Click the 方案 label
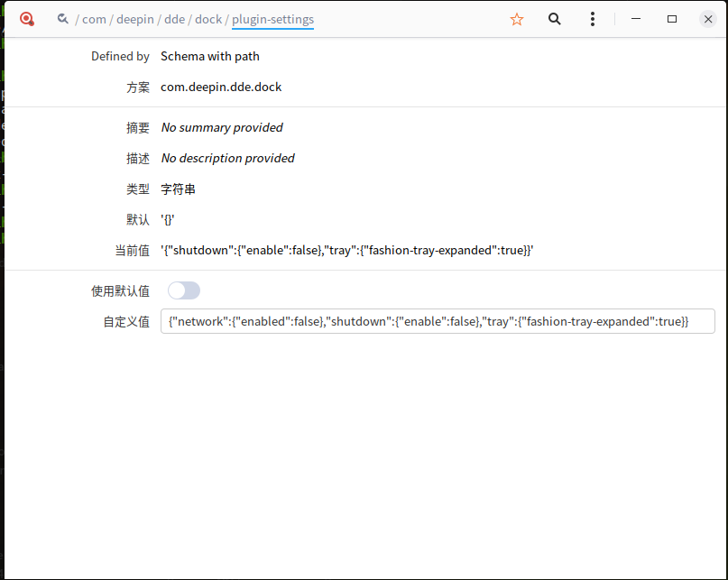 (138, 87)
